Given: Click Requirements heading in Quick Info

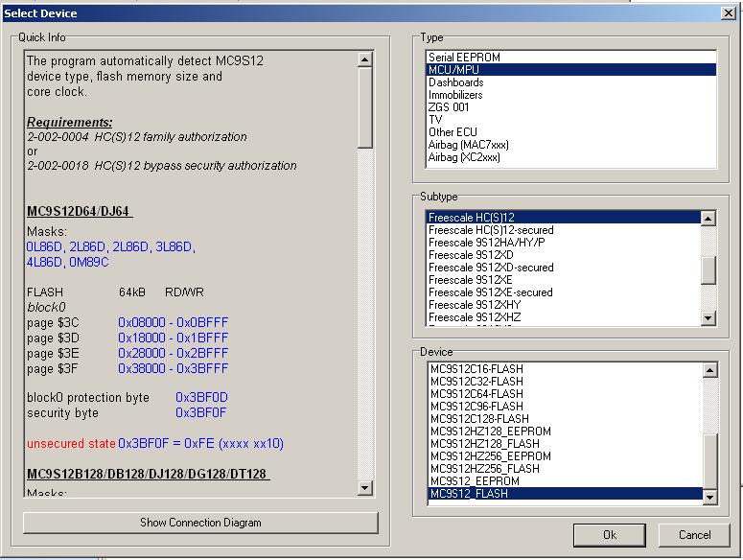Looking at the screenshot, I should pyautogui.click(x=69, y=122).
